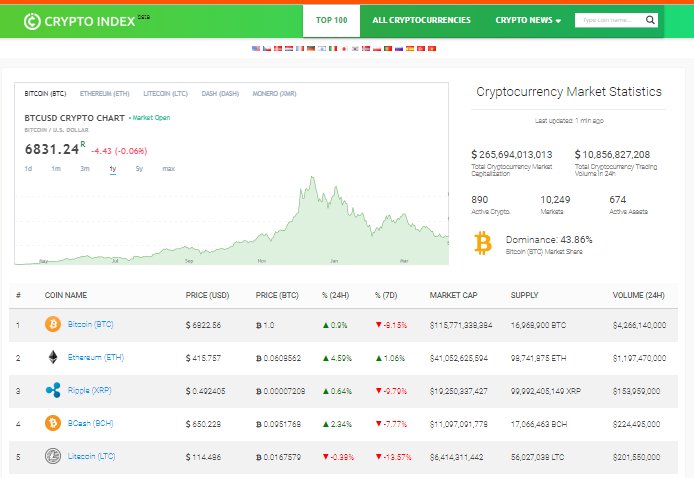Screen dimensions: 694x478
Task: Select the Czech flag language
Action: point(267,48)
